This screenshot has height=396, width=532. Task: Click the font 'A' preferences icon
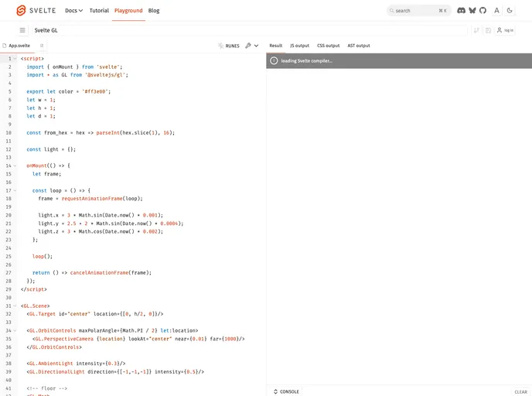496,11
